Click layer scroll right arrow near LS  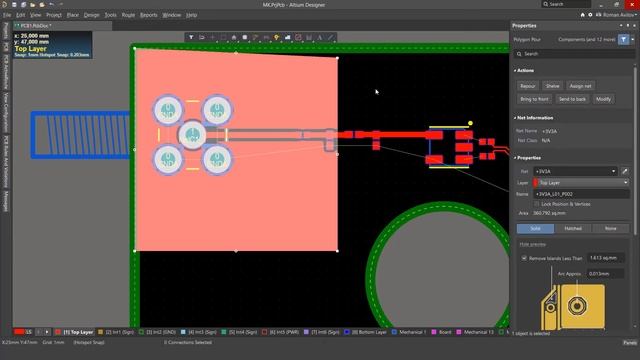(x=47, y=332)
